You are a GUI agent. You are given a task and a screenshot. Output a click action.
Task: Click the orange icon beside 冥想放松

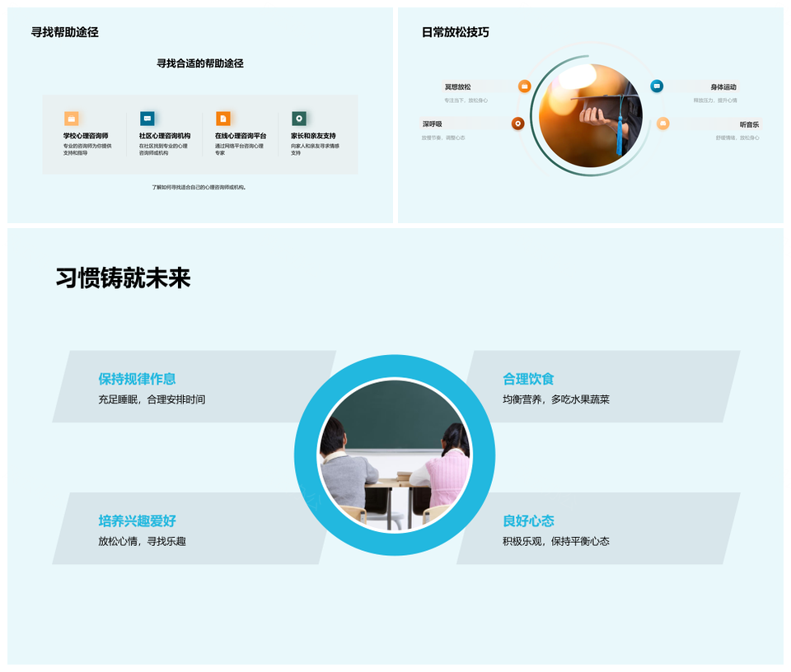pyautogui.click(x=524, y=86)
